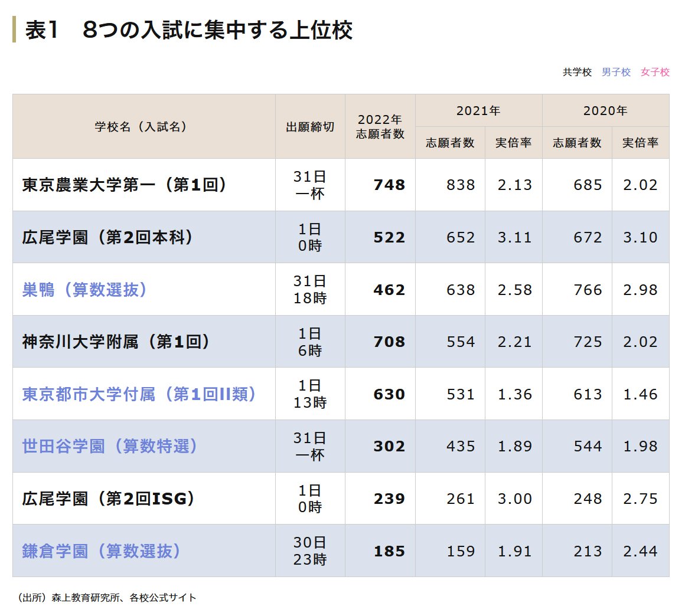Image resolution: width=685 pixels, height=616 pixels.
Task: Select the 2022年 志願者数 column header
Action: click(x=380, y=127)
